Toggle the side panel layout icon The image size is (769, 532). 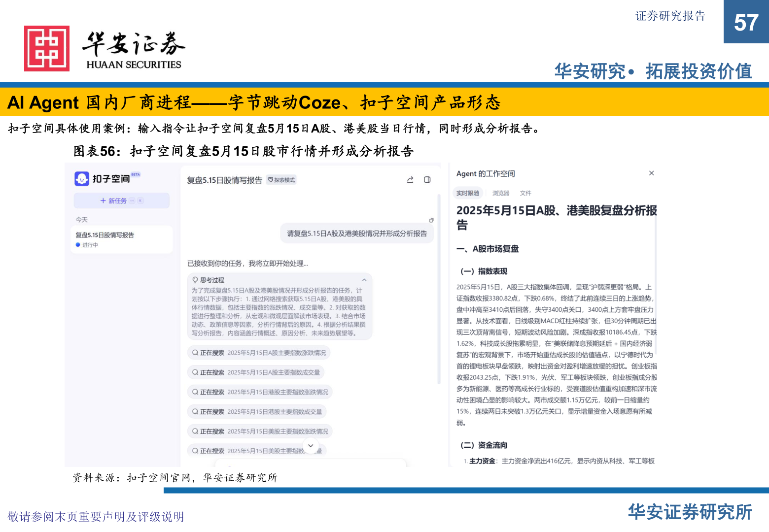coord(427,180)
